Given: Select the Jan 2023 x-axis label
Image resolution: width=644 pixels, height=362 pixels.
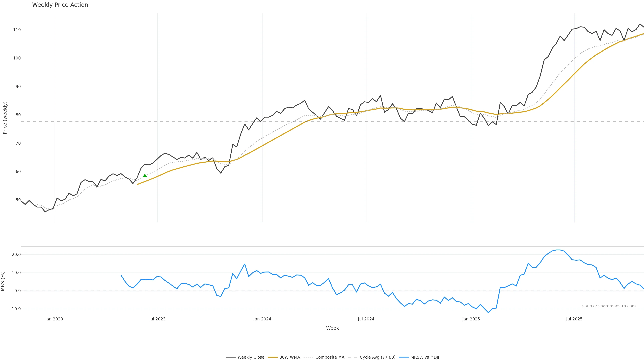Looking at the screenshot, I should (54, 319).
